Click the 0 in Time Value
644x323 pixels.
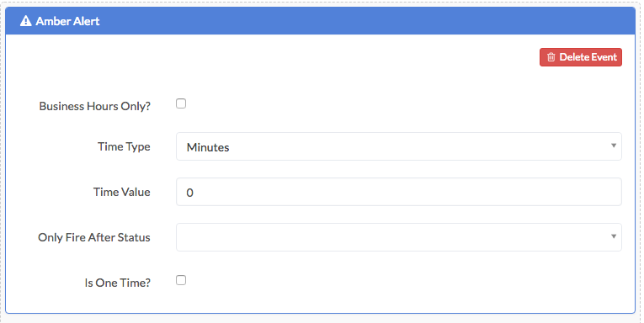click(189, 193)
